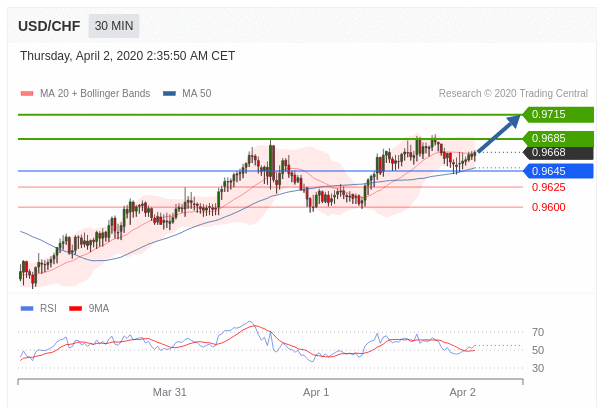Click the Apr 2 date axis label
601x414 pixels.
tap(462, 393)
